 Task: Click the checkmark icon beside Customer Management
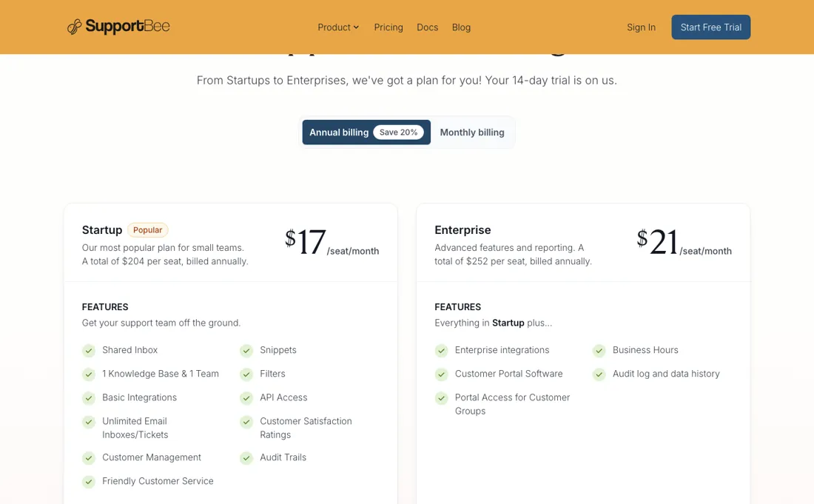pyautogui.click(x=89, y=458)
